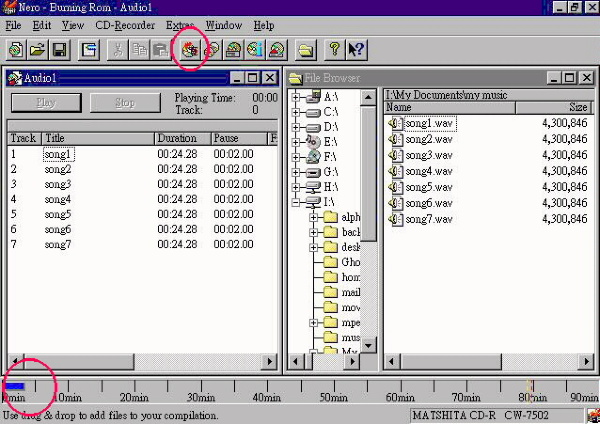Open Help topics question mark icon
The image size is (600, 424).
(x=334, y=50)
